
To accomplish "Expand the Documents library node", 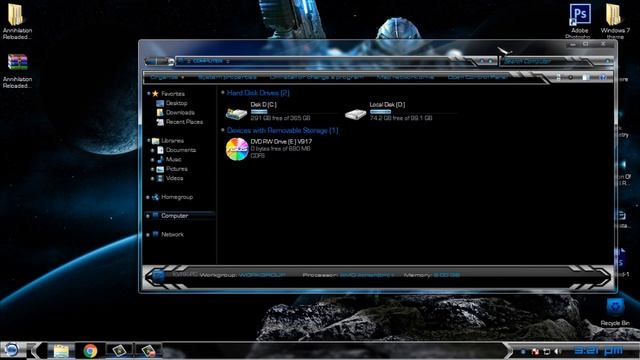I will click(x=153, y=150).
